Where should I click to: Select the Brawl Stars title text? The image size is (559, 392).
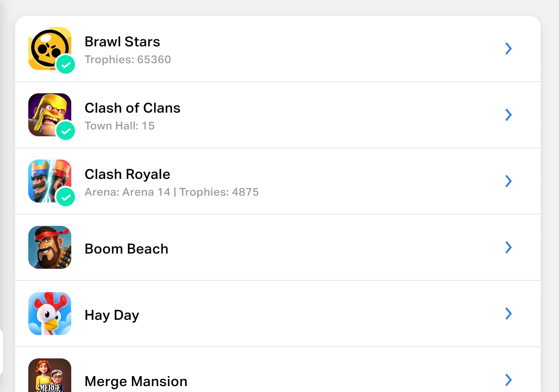click(122, 42)
